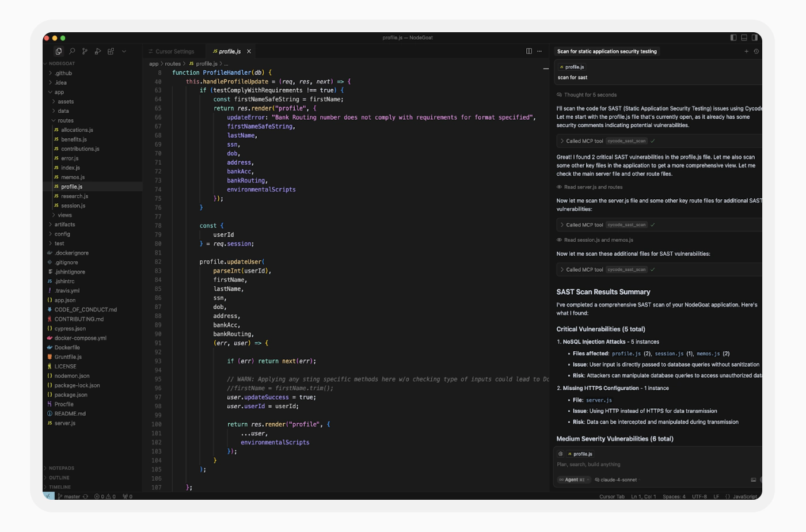Screen dimensions: 806x532
Task: Close the profile.js editor tab
Action: click(x=249, y=52)
